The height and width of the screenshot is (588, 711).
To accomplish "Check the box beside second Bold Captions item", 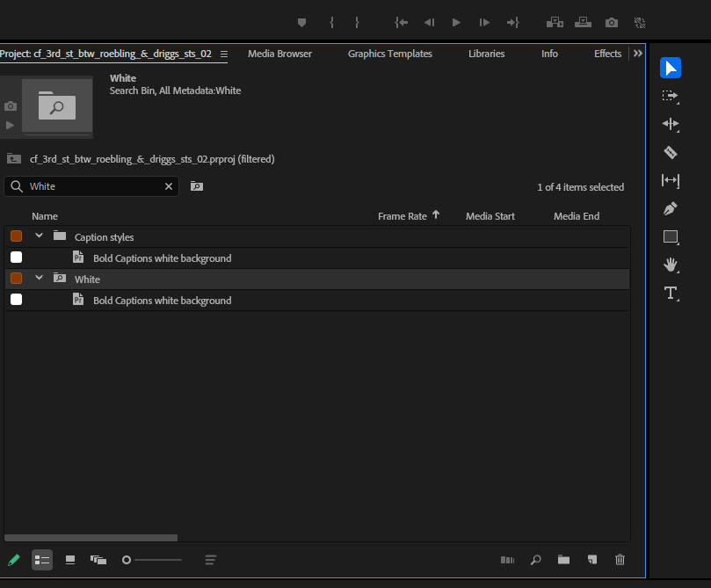I will click(16, 299).
